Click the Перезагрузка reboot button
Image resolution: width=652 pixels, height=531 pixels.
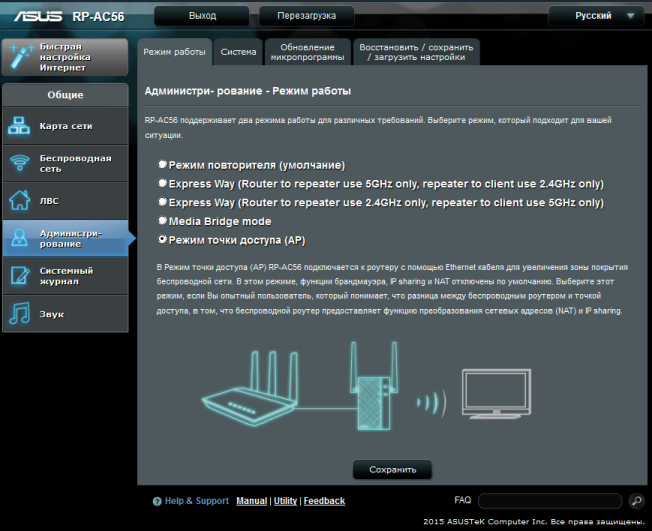pos(306,16)
